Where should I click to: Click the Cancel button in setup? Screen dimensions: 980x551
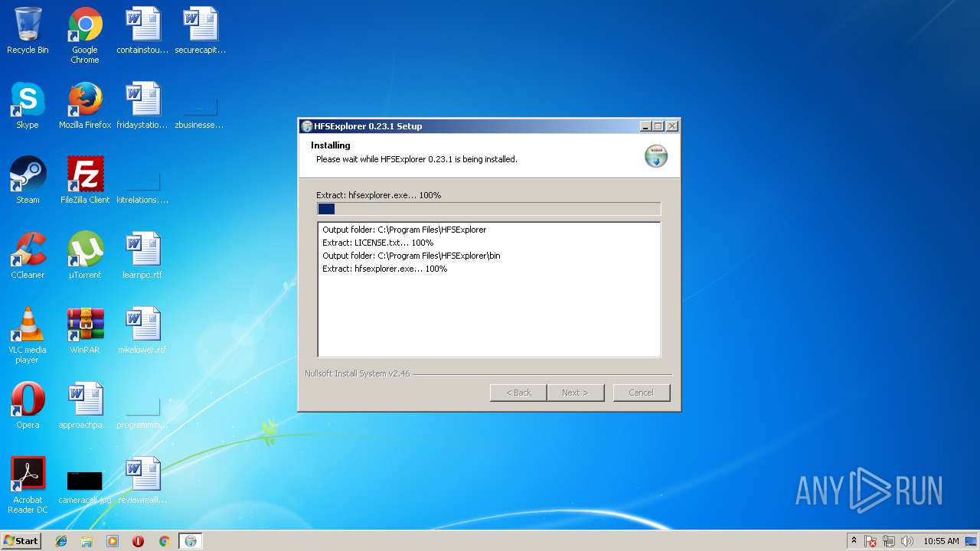click(642, 393)
